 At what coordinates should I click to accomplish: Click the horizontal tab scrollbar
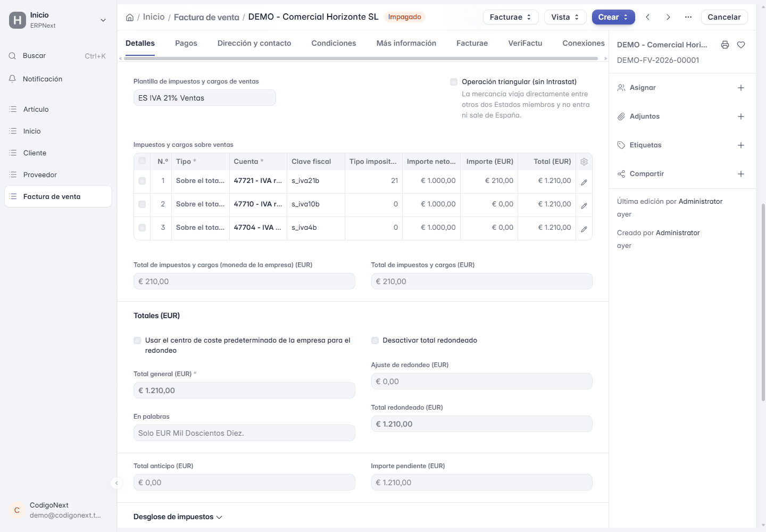click(360, 59)
